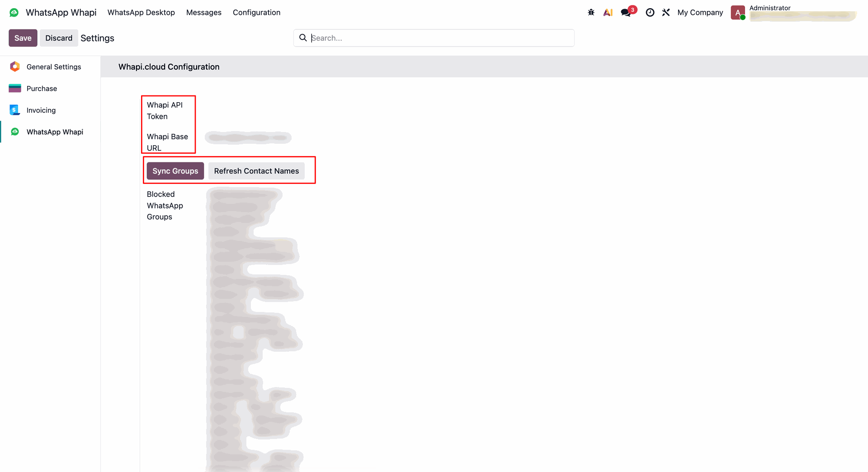Open the Messages menu

(204, 13)
